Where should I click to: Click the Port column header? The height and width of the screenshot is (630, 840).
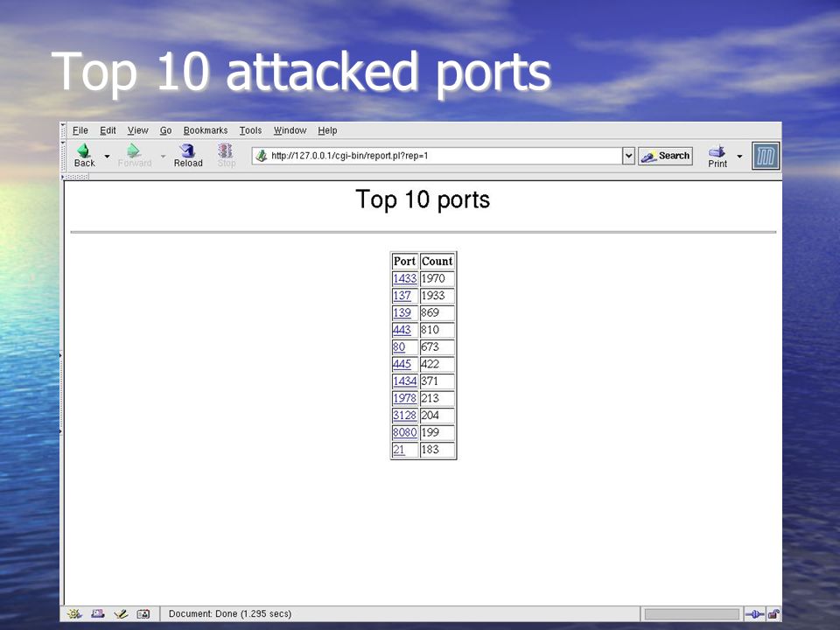pyautogui.click(x=404, y=262)
